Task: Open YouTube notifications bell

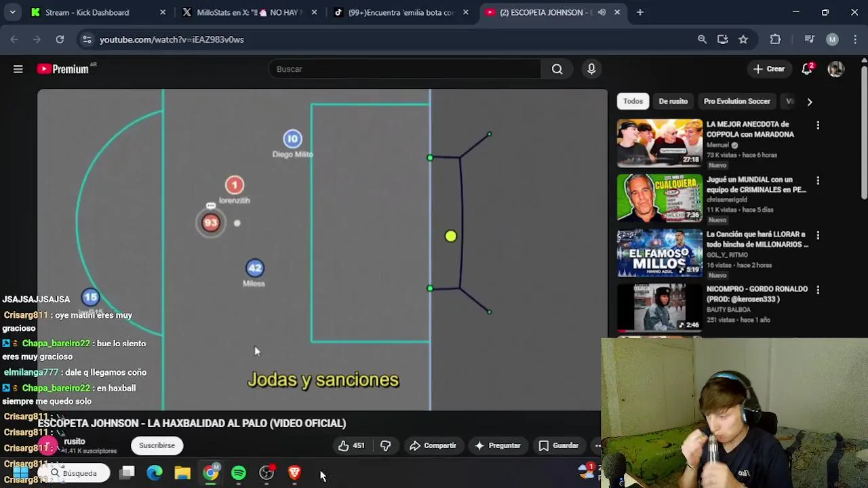Action: [x=807, y=69]
